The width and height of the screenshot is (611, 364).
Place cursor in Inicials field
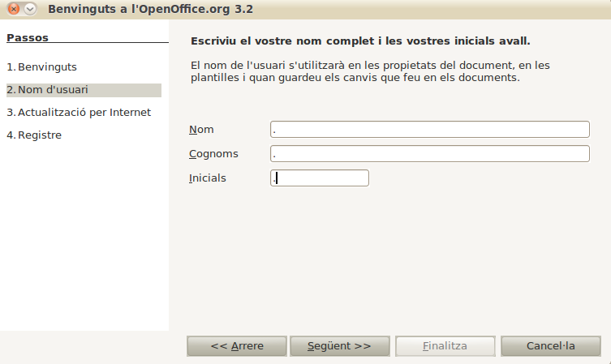click(x=320, y=178)
